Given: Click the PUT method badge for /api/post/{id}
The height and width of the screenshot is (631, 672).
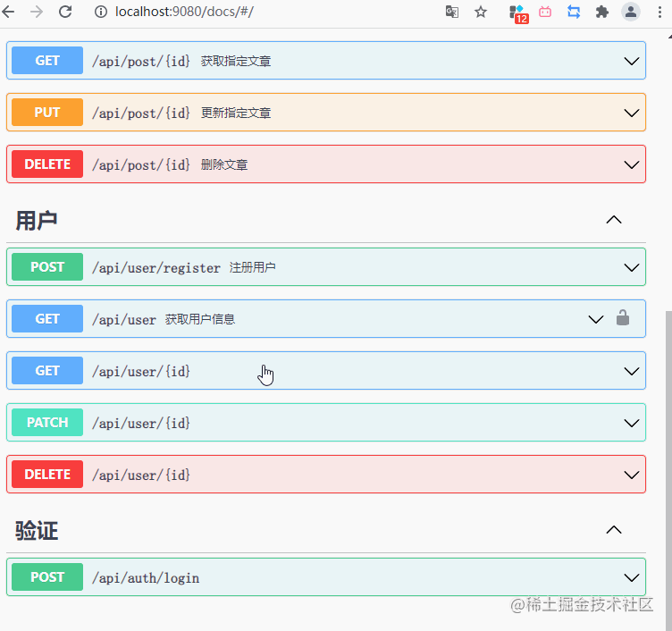Looking at the screenshot, I should pyautogui.click(x=47, y=113).
